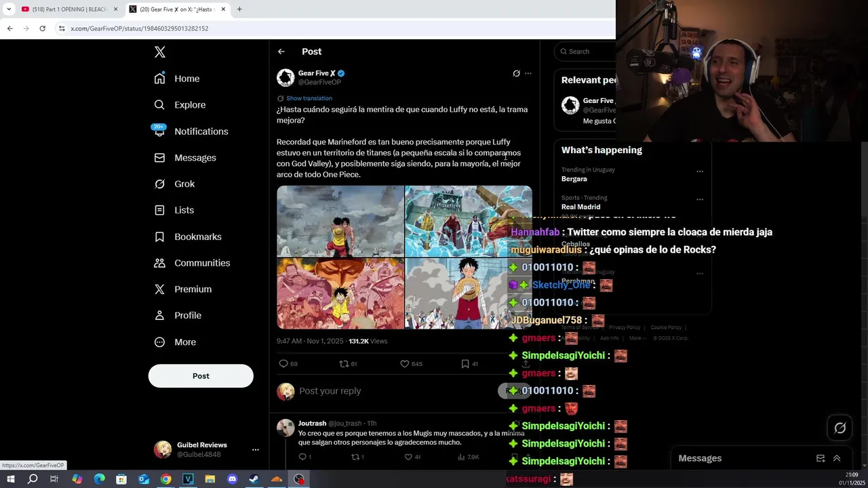868x488 pixels.
Task: Open the top-right admirals image
Action: pos(468,221)
